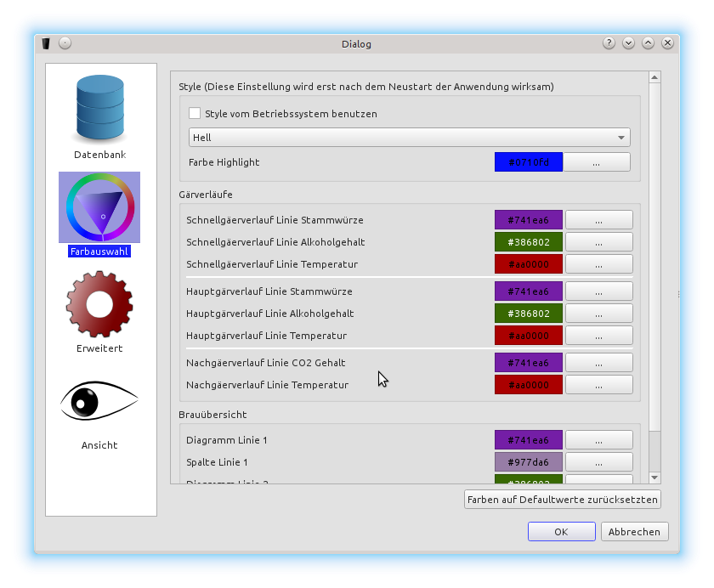Open color picker for Schnellgärverlauf Linie Stammwürze
Viewport: 714px width, 588px height.
pos(598,220)
